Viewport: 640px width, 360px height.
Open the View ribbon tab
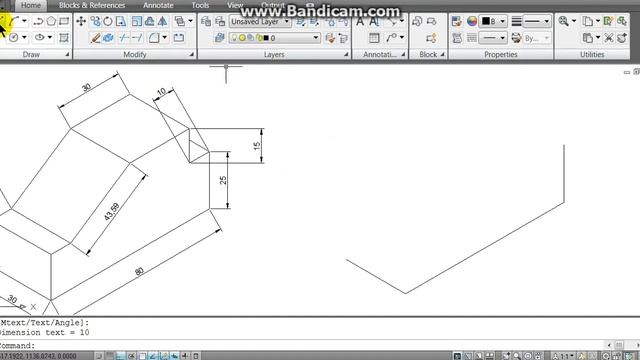235,5
